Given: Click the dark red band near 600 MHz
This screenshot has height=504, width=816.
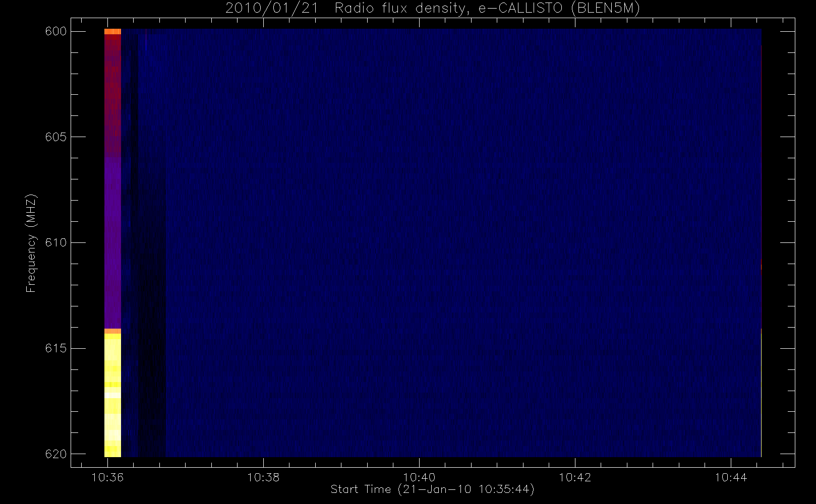Looking at the screenshot, I should [112, 94].
